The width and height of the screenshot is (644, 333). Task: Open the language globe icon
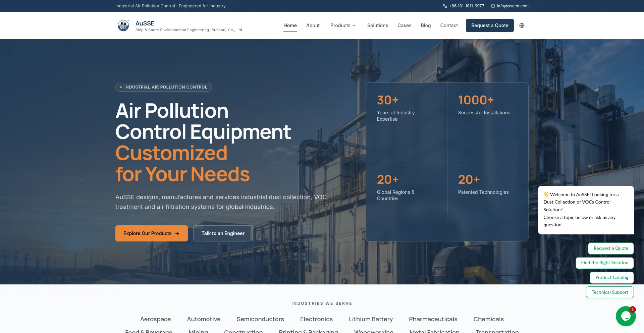(522, 25)
